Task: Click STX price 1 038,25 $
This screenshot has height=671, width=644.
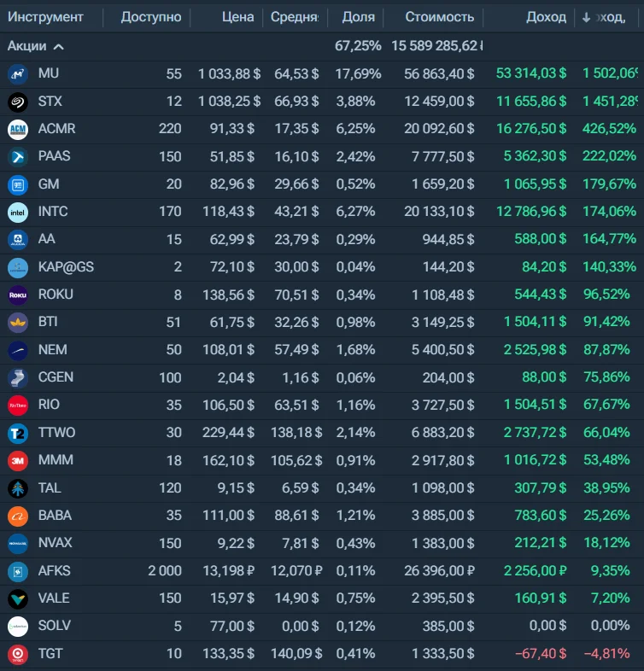Action: coord(229,101)
